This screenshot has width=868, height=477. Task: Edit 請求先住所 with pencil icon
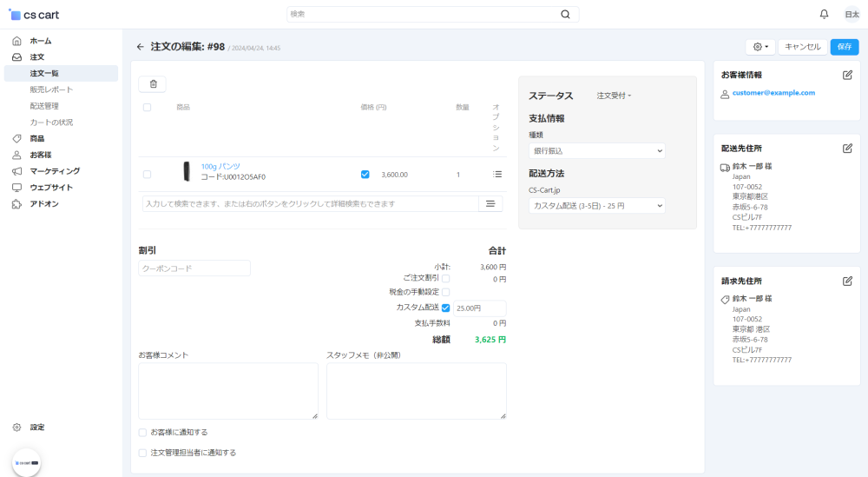847,281
